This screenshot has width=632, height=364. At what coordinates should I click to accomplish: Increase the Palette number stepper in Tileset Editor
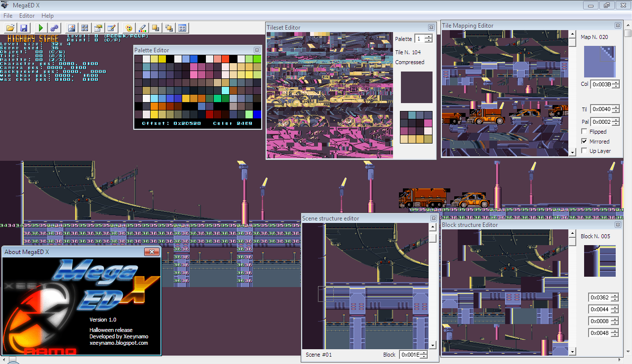[428, 37]
